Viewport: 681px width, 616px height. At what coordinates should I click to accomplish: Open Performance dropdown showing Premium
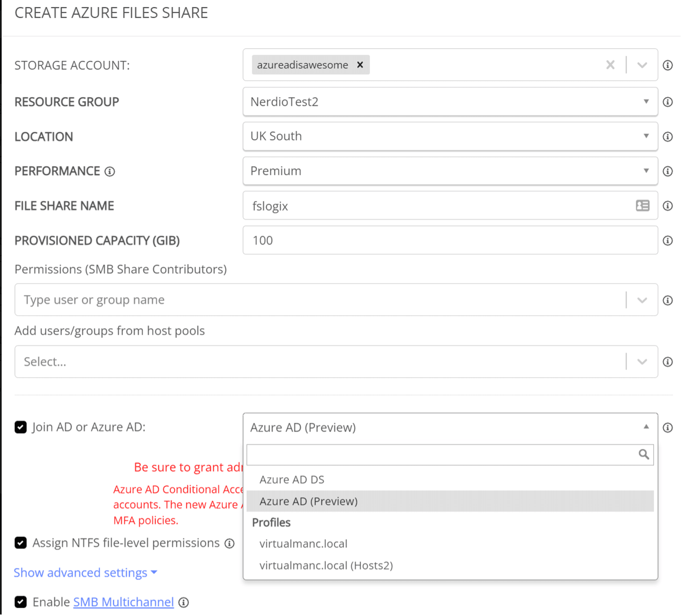(450, 171)
